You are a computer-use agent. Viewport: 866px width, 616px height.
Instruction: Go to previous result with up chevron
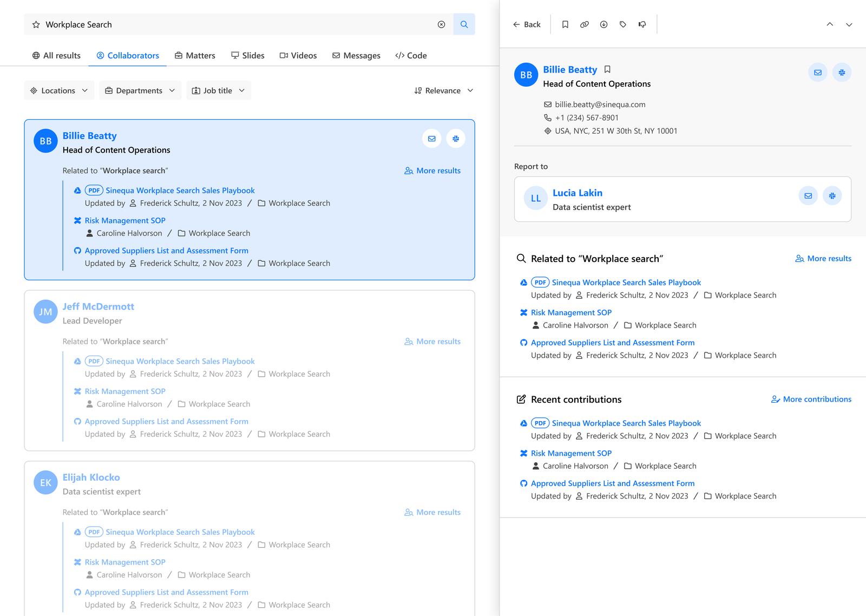pos(830,24)
